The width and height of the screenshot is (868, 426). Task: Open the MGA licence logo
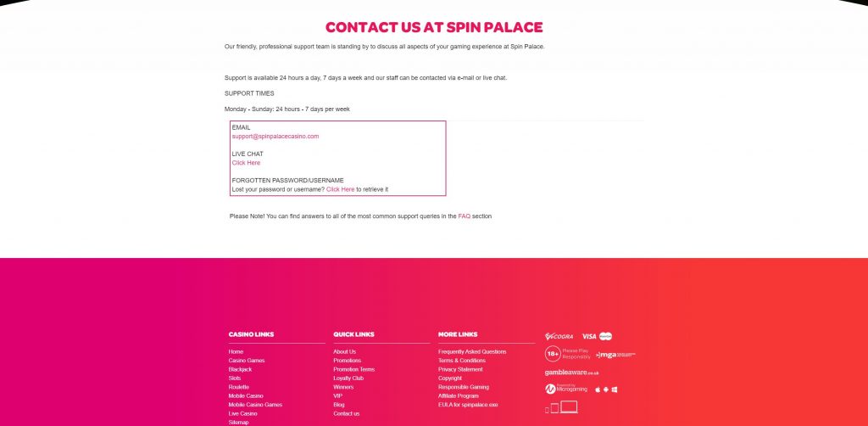[615, 355]
